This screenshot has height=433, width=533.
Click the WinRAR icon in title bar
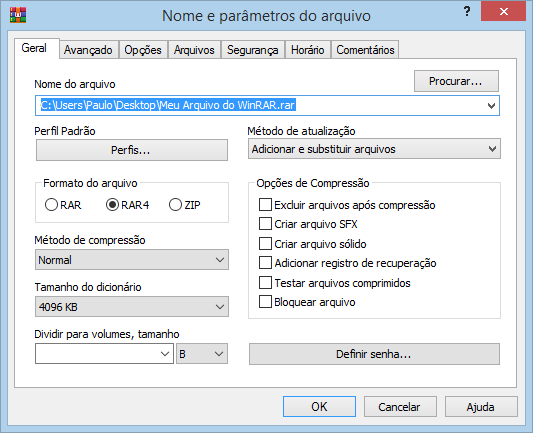point(18,14)
